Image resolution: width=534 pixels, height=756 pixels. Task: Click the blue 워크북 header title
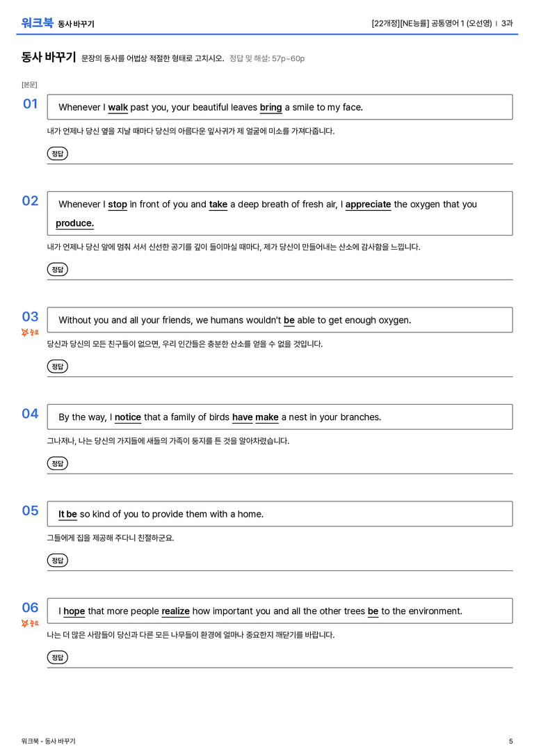[37, 23]
